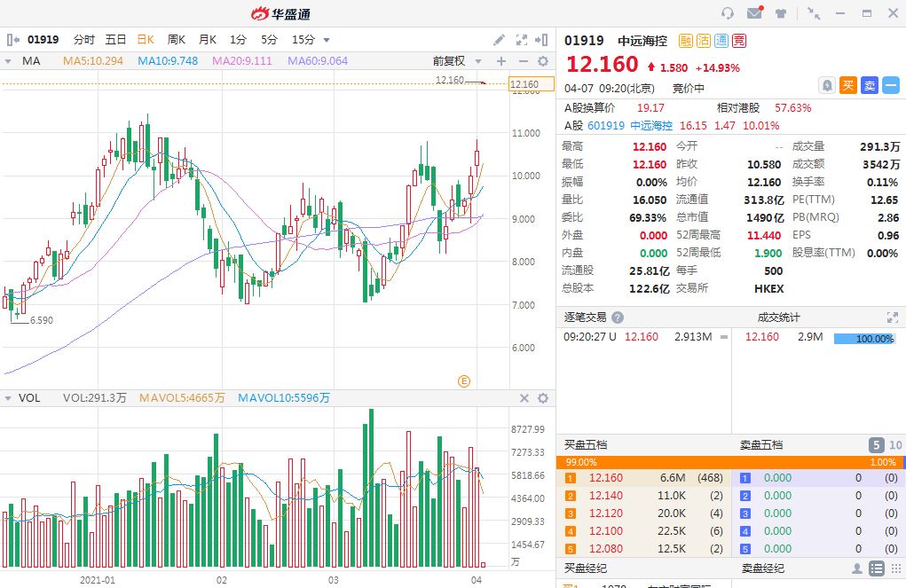Open the skin theme shirt icon
The width and height of the screenshot is (906, 588).
(781, 13)
